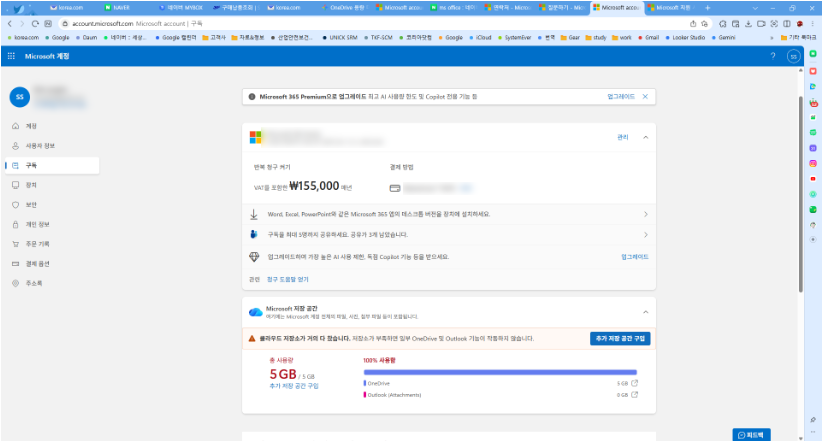823x441 pixels.
Task: Click 업그레이드 link in the Premium banner
Action: [621, 97]
